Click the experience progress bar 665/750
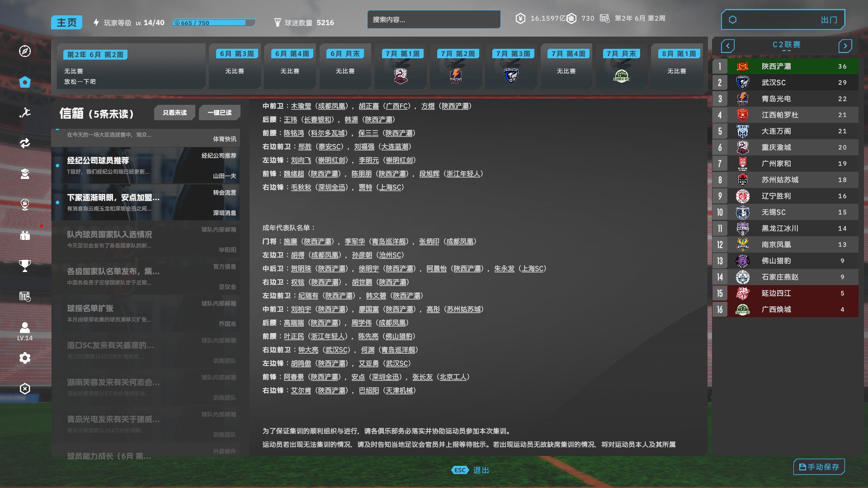The height and width of the screenshot is (488, 868). tap(213, 23)
